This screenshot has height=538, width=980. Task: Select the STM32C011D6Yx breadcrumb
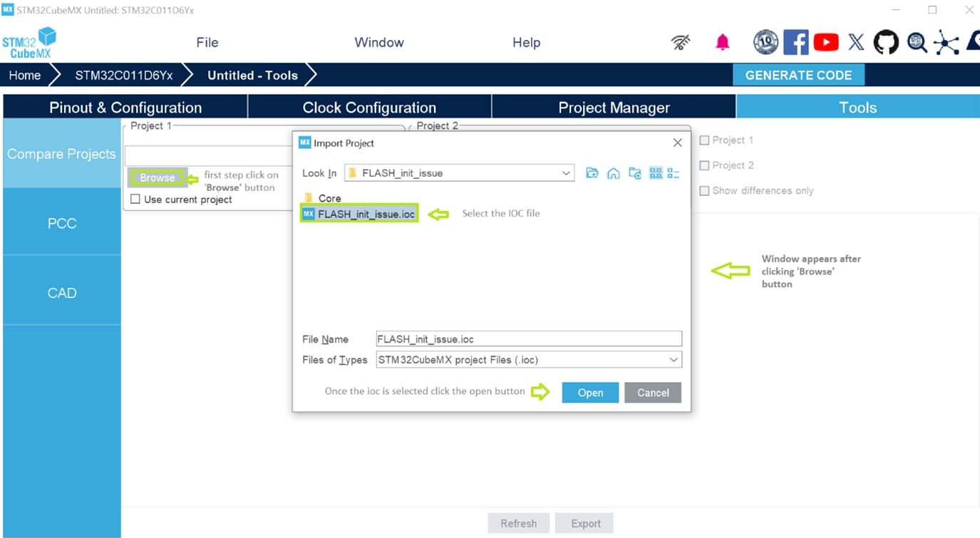124,75
